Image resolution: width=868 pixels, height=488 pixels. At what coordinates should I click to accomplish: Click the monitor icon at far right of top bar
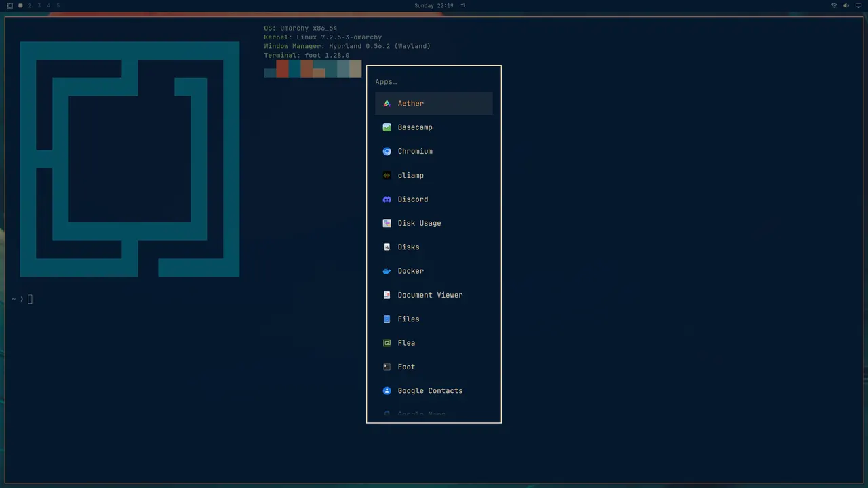click(858, 5)
